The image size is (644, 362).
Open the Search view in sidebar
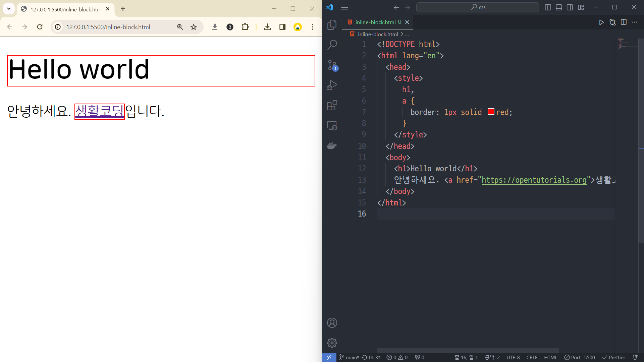click(x=332, y=45)
